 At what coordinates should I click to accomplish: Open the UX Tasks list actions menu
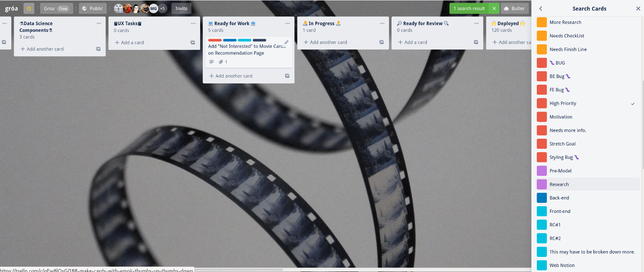[x=193, y=23]
